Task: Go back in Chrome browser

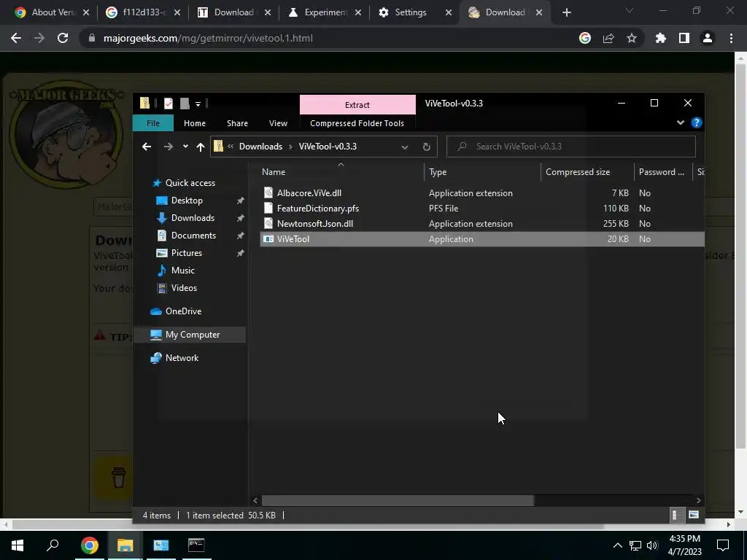Action: [16, 38]
